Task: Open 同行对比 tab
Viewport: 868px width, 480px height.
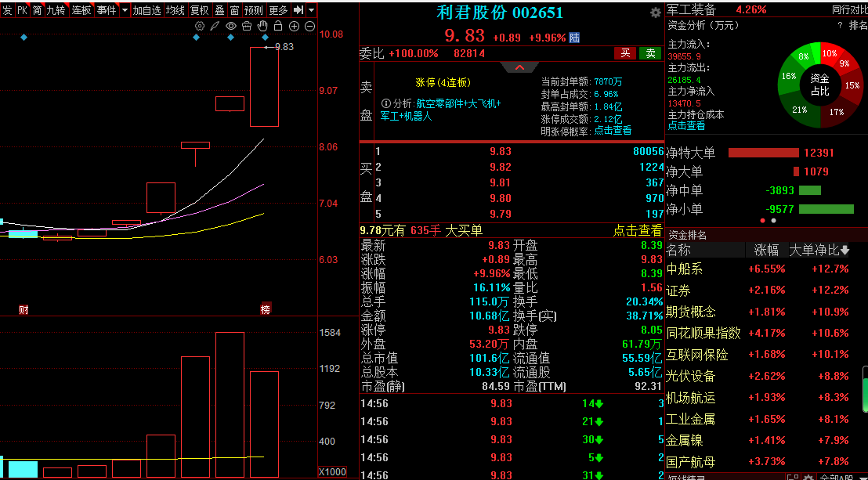Action: 850,10
